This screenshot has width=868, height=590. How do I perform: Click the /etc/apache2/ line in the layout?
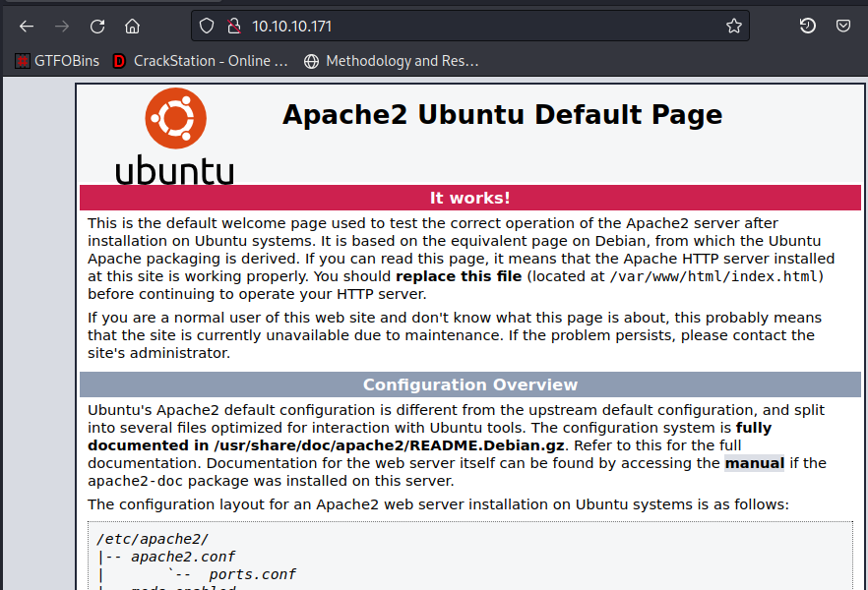pyautogui.click(x=153, y=539)
